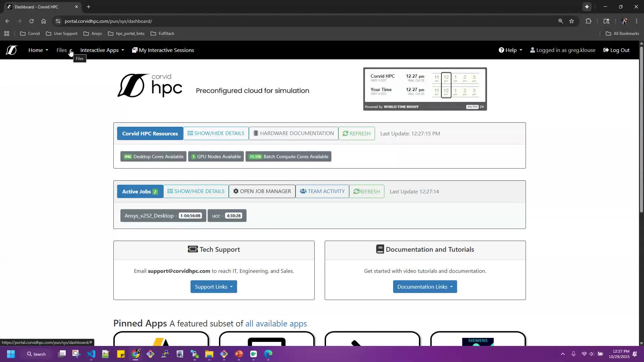
Task: Click Batch Compute Cores Available badge
Action: click(x=288, y=157)
